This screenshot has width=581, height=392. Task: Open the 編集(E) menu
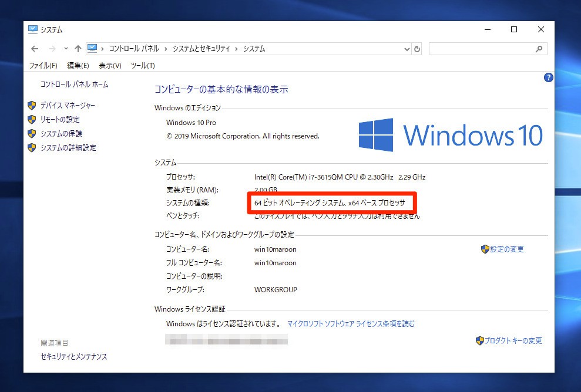click(78, 66)
